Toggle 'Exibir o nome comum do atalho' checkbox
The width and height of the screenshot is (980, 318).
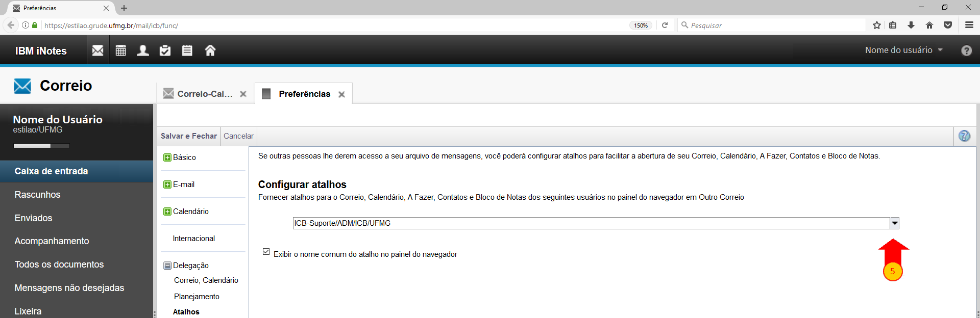click(266, 252)
